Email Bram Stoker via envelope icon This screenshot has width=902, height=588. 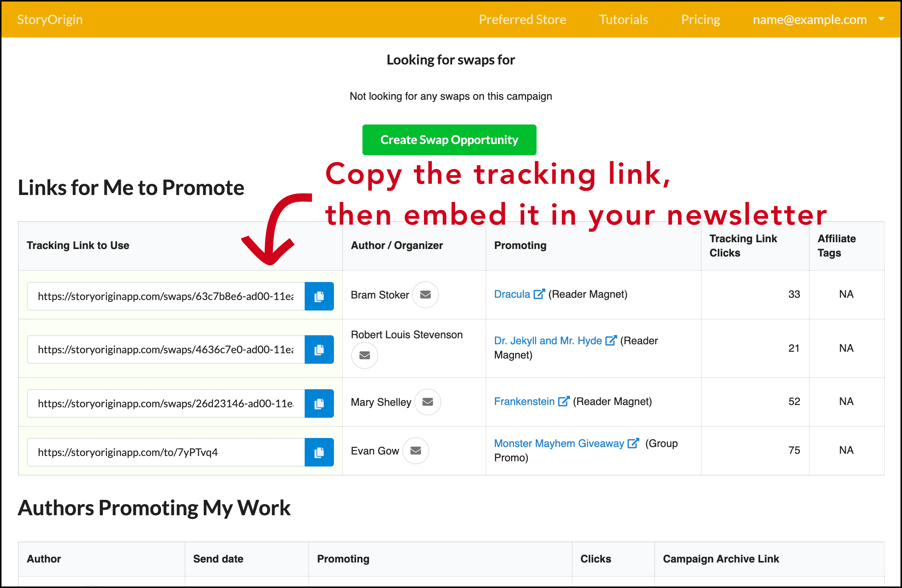[425, 295]
